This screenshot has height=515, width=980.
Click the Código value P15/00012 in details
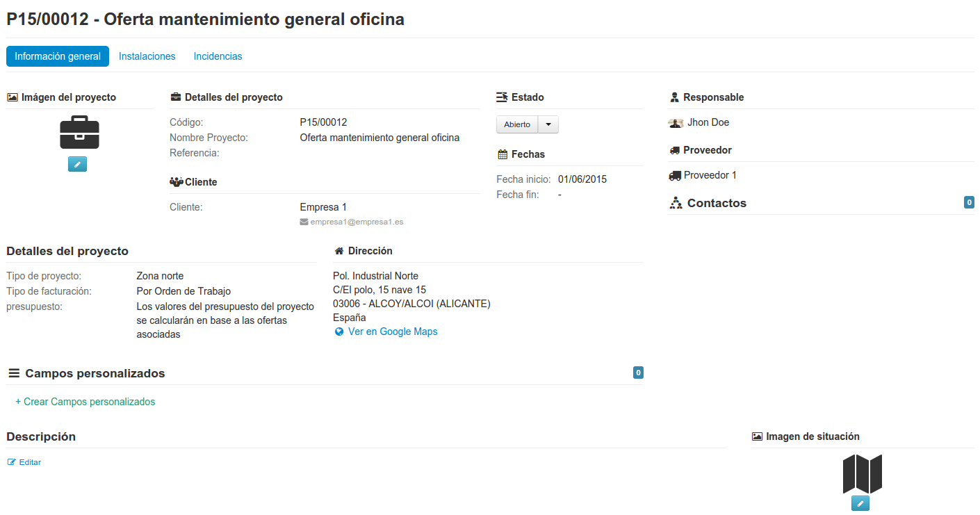[x=323, y=122]
